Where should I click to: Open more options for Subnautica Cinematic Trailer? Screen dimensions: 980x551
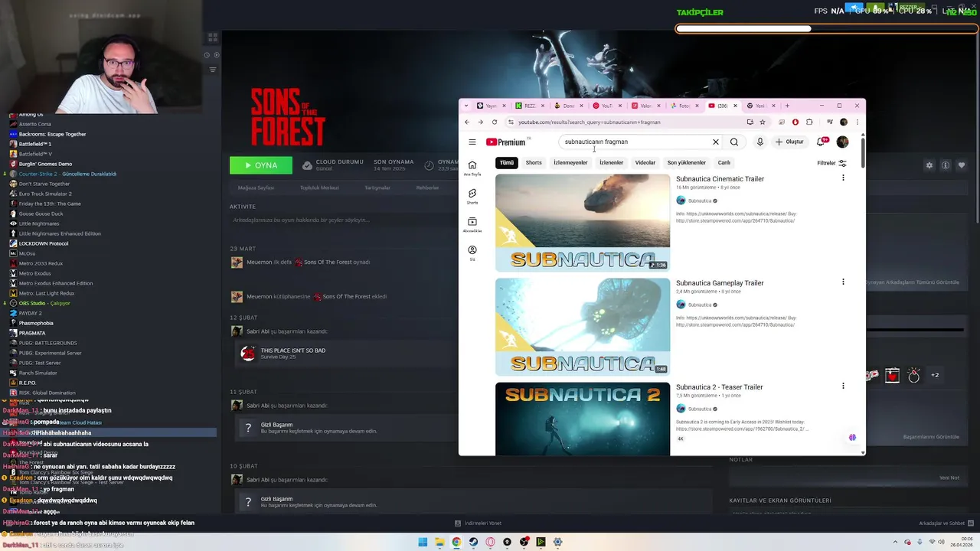[843, 178]
